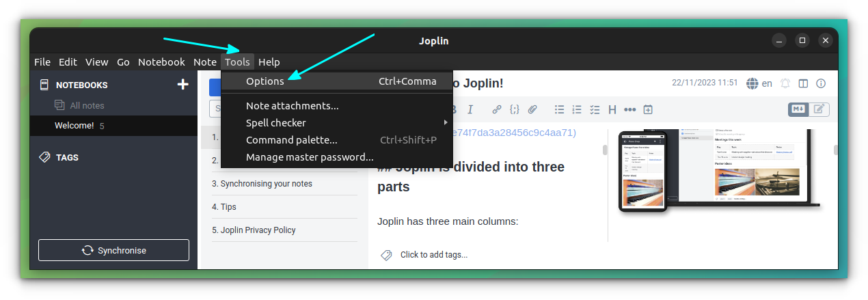The width and height of the screenshot is (868, 300).
Task: Click the Notebooks header icon
Action: pos(44,85)
